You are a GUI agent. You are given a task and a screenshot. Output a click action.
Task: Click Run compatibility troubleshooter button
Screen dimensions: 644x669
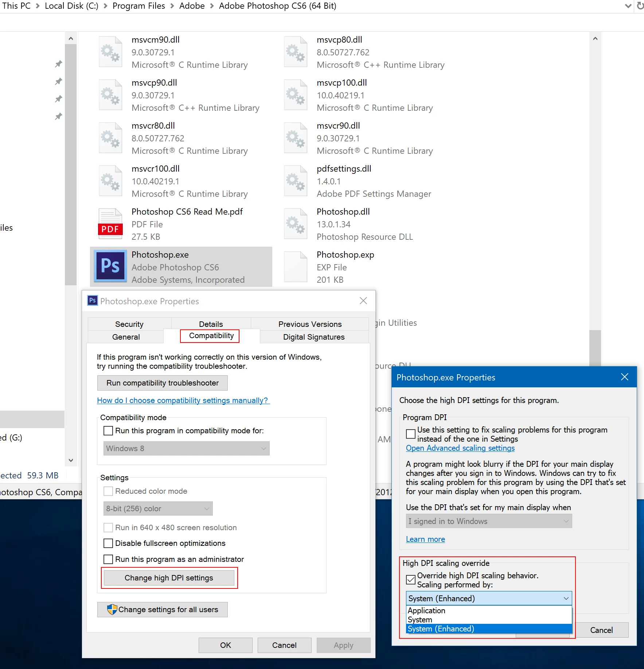[163, 383]
